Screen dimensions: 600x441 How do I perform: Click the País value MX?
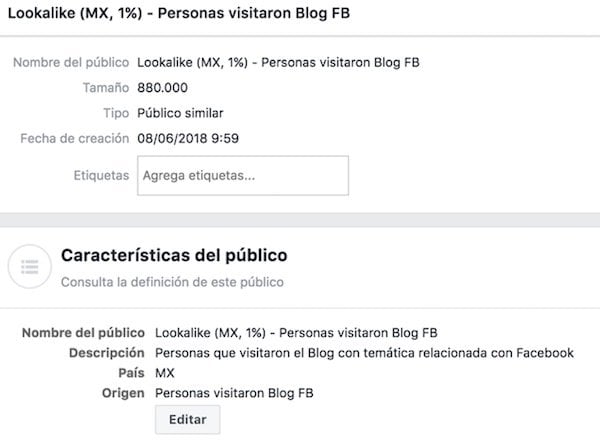165,373
